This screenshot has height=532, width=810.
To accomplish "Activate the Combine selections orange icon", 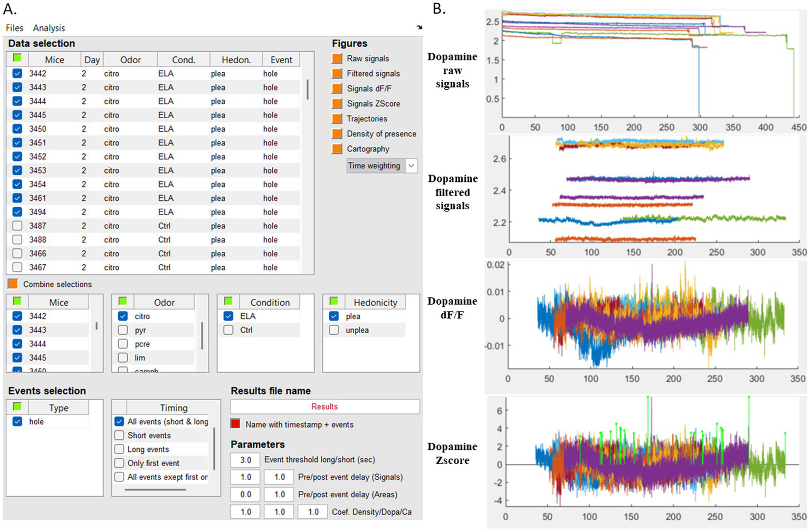I will point(13,284).
